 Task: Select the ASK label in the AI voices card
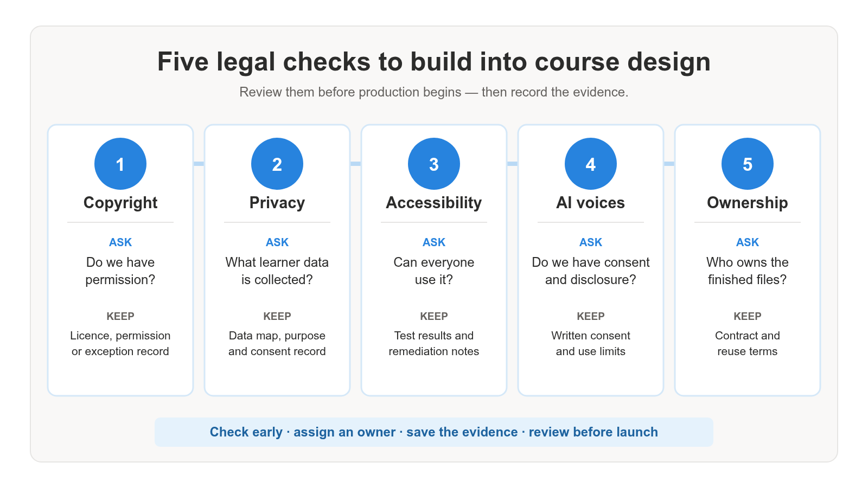(x=591, y=242)
